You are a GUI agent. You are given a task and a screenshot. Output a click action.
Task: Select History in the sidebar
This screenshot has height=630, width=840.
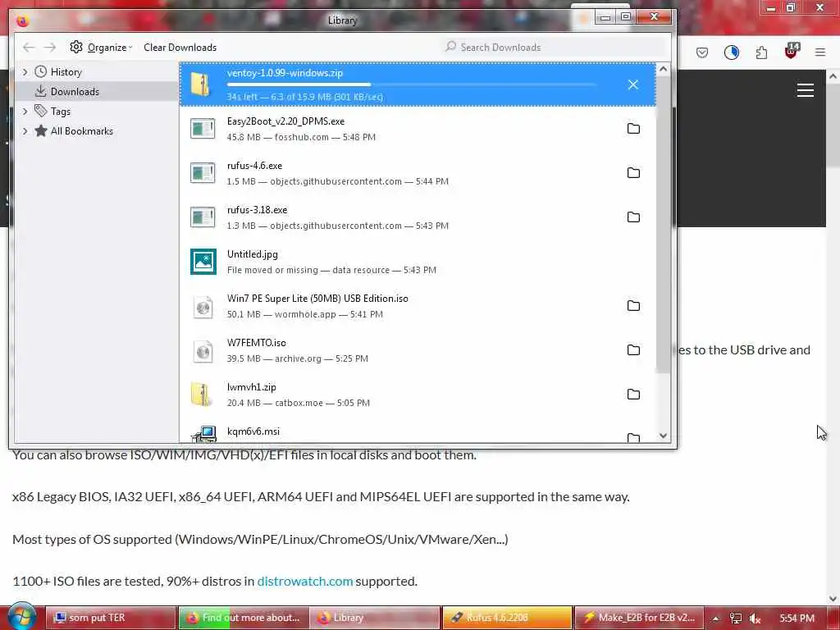(x=66, y=72)
